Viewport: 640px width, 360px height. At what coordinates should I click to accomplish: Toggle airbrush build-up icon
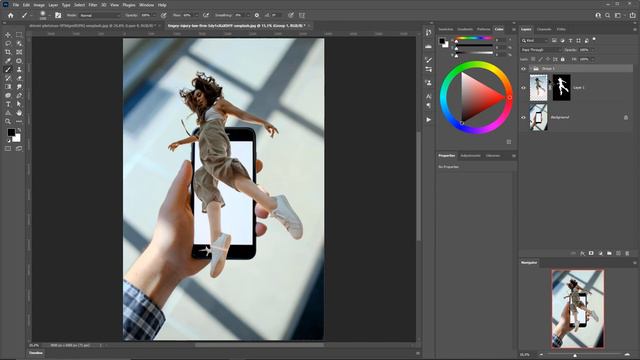point(206,15)
